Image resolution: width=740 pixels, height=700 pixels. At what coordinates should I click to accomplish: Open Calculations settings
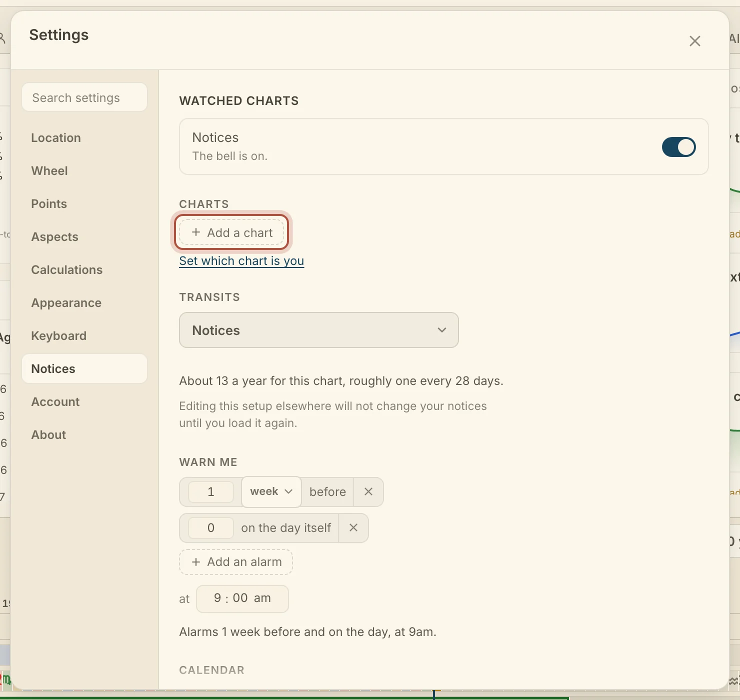(84, 270)
